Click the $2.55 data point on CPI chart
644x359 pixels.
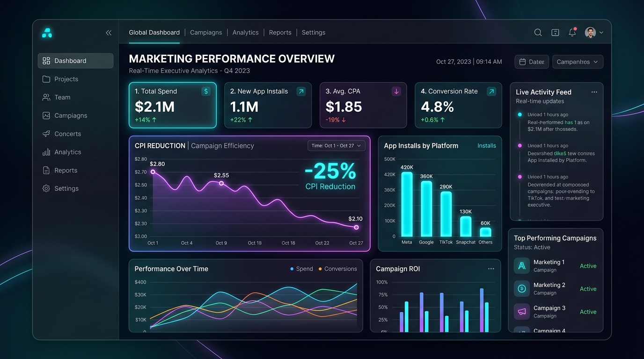point(221,183)
